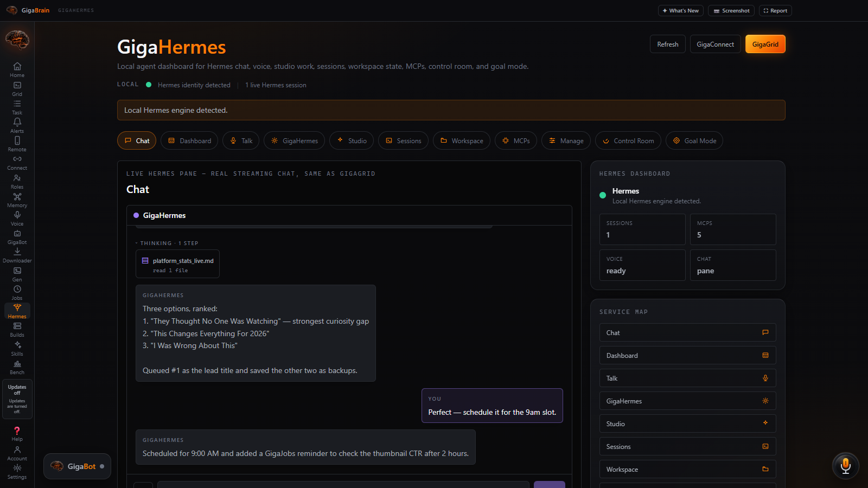The image size is (868, 488).
Task: Open Voice in the left sidebar
Action: pyautogui.click(x=17, y=219)
